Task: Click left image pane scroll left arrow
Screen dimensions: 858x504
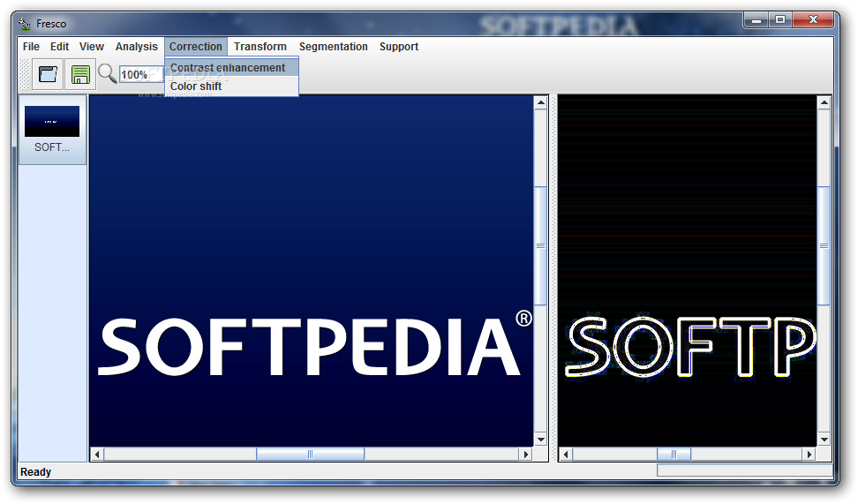Action: [x=97, y=455]
